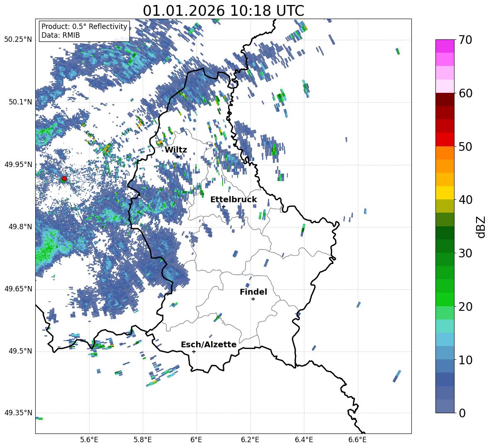Select the Ettelbruck city label
Image resolution: width=491 pixels, height=448 pixels.
pos(233,200)
